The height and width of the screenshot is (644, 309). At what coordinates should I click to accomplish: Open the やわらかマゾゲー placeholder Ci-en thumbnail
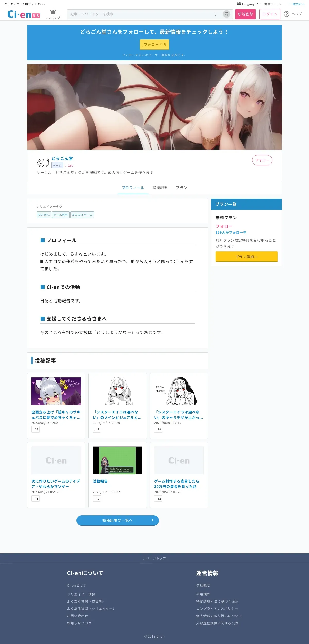point(56,460)
